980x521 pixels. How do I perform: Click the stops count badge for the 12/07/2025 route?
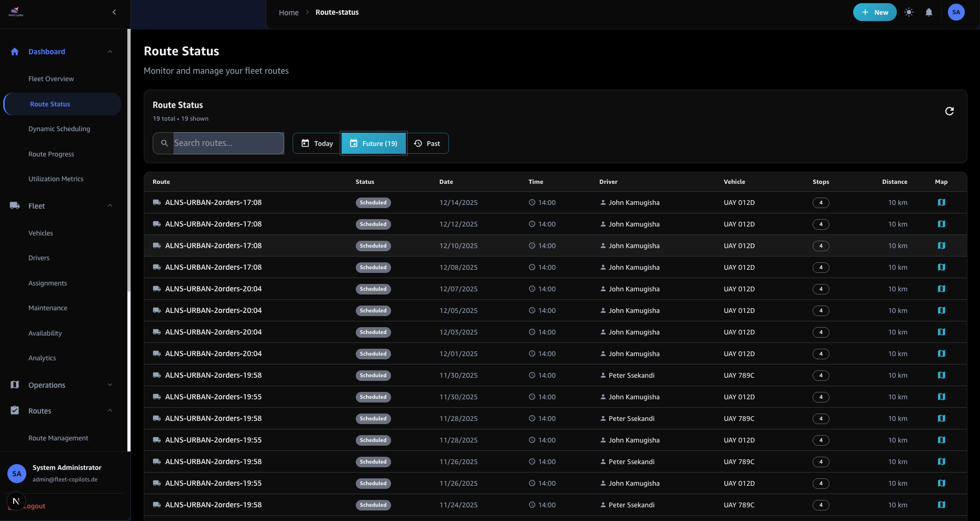[x=821, y=289]
